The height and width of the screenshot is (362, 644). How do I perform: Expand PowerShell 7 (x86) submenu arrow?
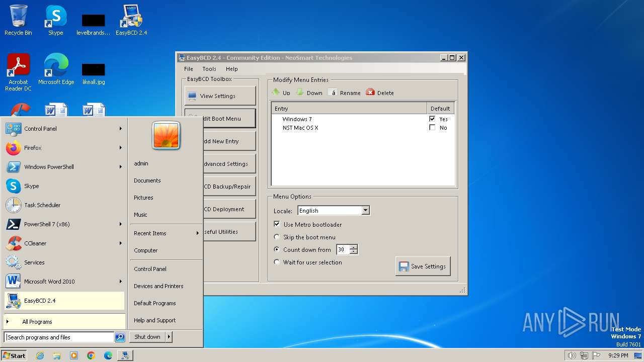pos(121,224)
